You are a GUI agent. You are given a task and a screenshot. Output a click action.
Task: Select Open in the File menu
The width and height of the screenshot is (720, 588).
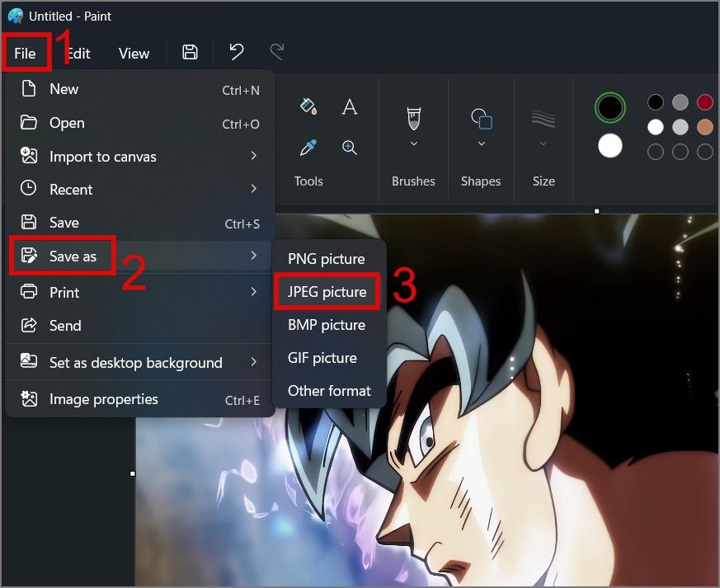(140, 123)
